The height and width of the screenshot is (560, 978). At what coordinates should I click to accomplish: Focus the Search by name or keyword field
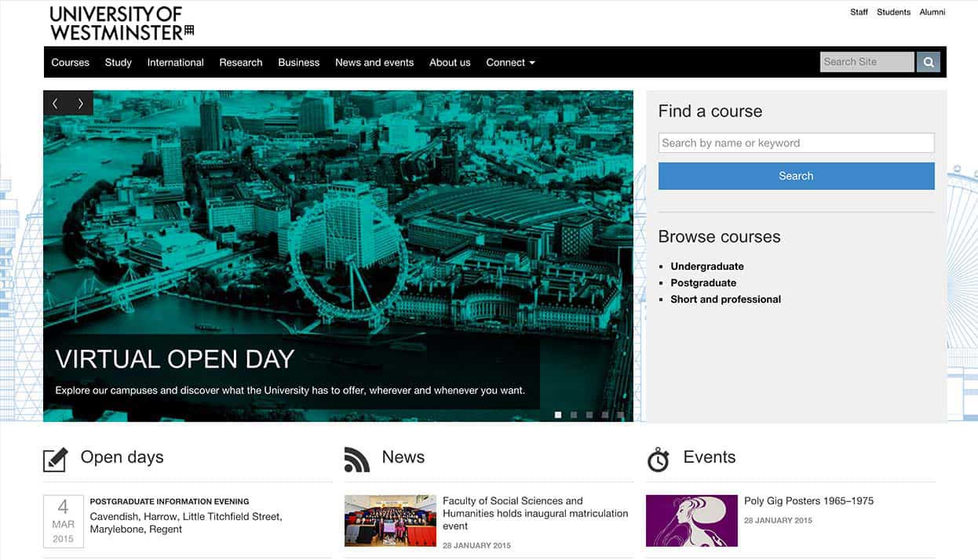(x=796, y=143)
